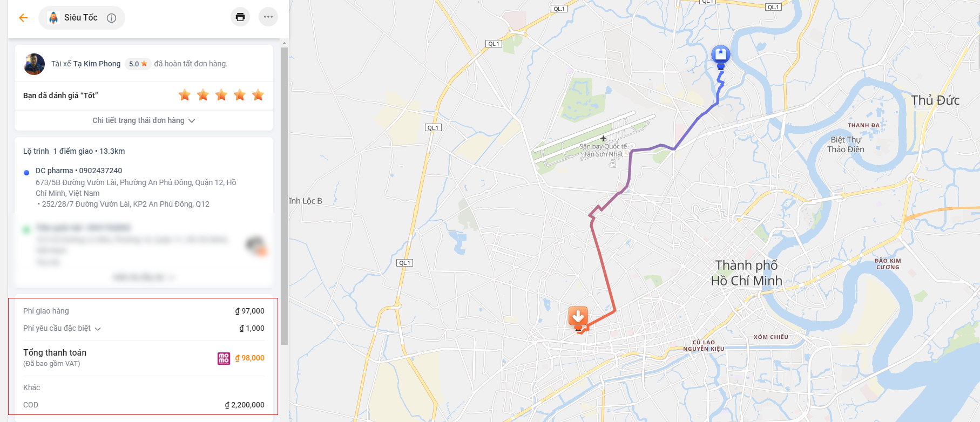
Task: Expand the blurred route details link
Action: coord(144,277)
